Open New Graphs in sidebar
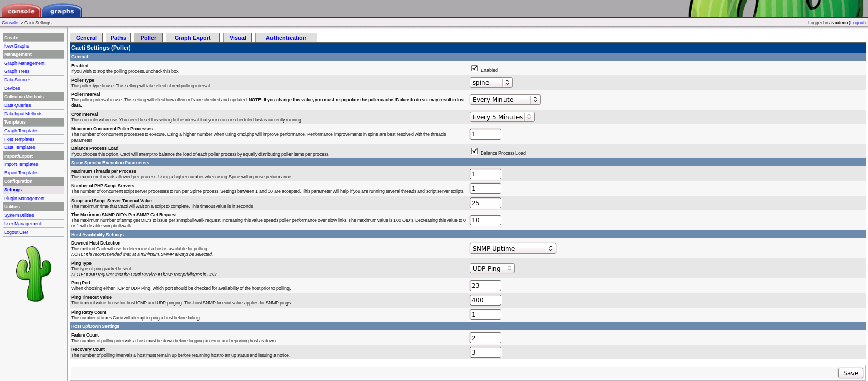 pyautogui.click(x=17, y=46)
